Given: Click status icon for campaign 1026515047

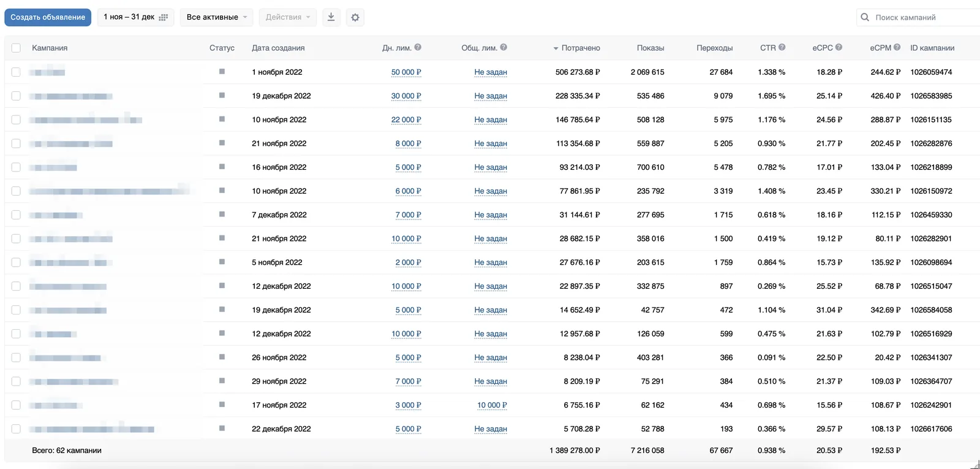Looking at the screenshot, I should point(222,286).
